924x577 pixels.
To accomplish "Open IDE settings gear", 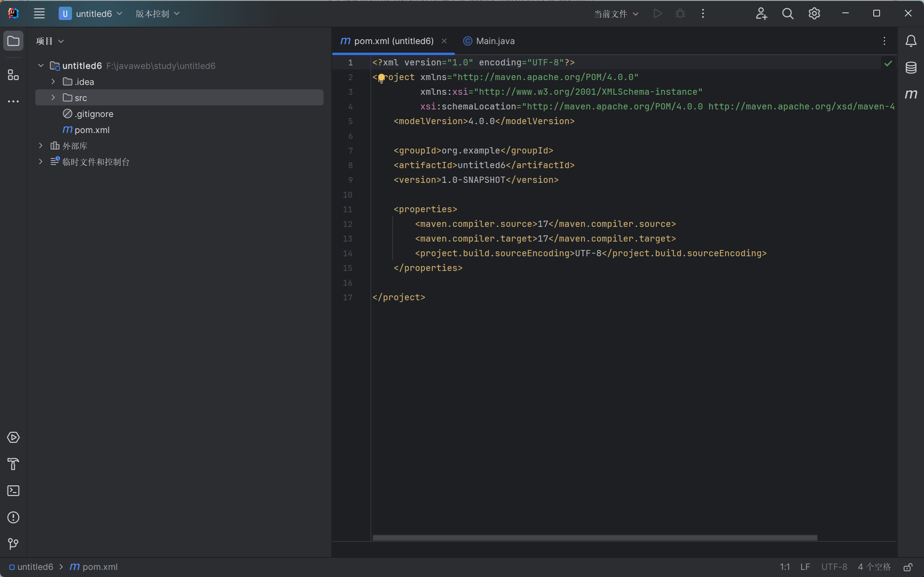I will click(x=814, y=13).
